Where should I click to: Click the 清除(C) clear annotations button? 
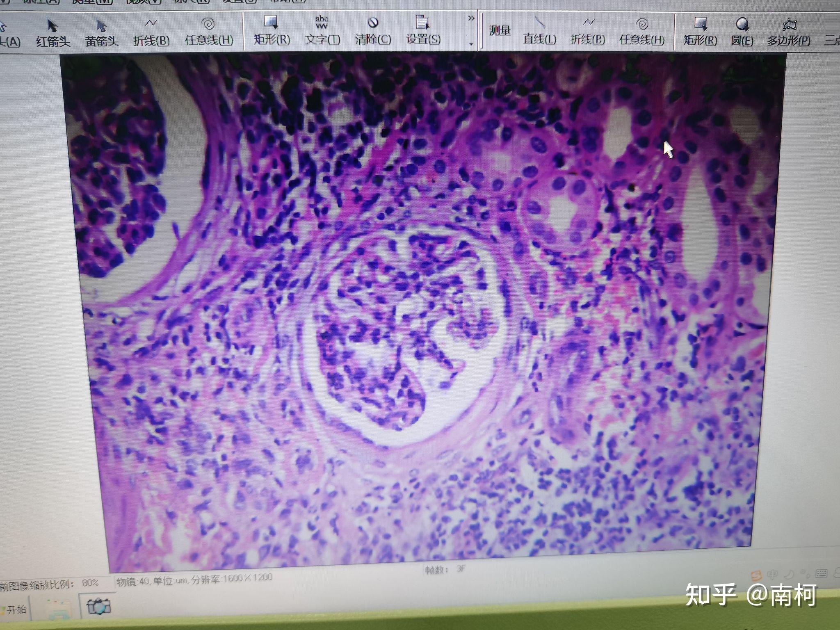pos(373,30)
